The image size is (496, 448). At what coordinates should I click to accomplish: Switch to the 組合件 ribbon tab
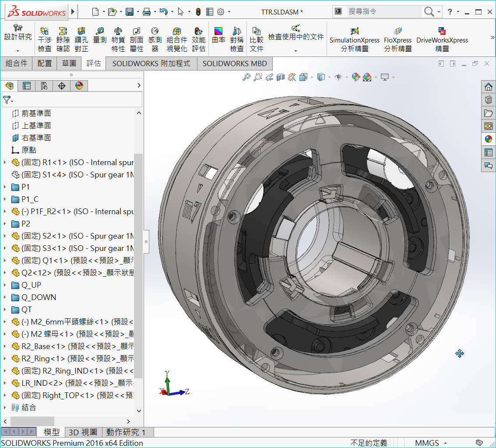16,63
